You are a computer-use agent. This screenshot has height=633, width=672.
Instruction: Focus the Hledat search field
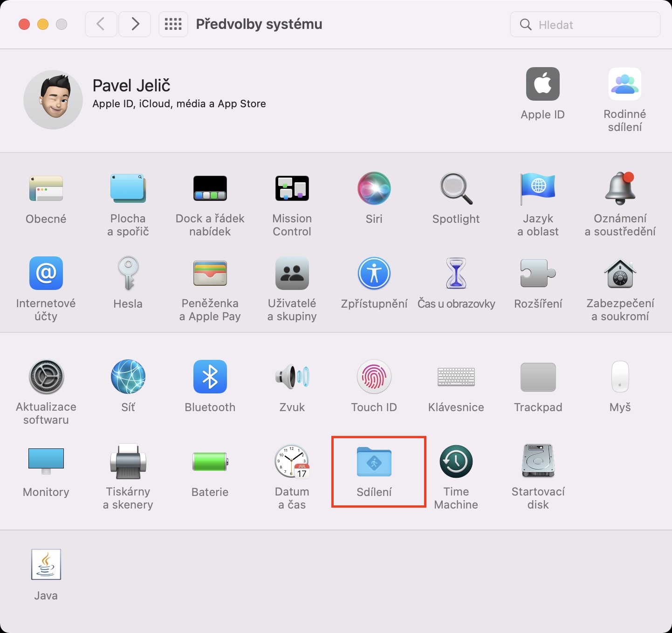point(585,24)
